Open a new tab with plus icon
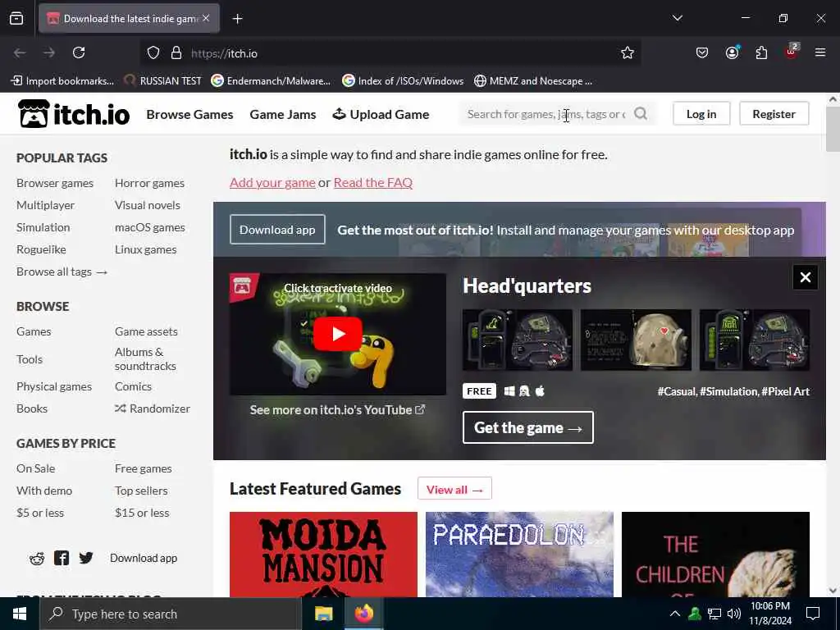The image size is (840, 630). [237, 19]
